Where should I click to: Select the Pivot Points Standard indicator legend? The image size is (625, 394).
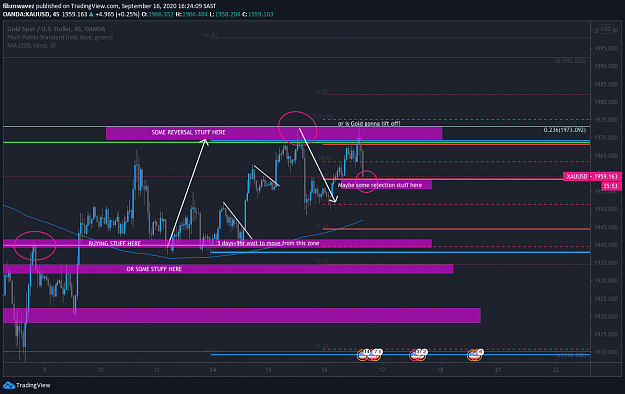pyautogui.click(x=60, y=37)
